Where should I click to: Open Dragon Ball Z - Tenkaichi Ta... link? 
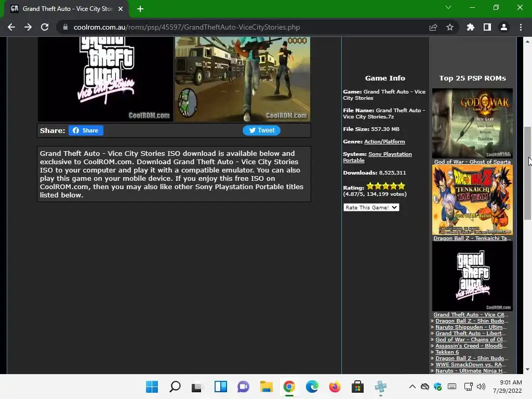pyautogui.click(x=472, y=238)
